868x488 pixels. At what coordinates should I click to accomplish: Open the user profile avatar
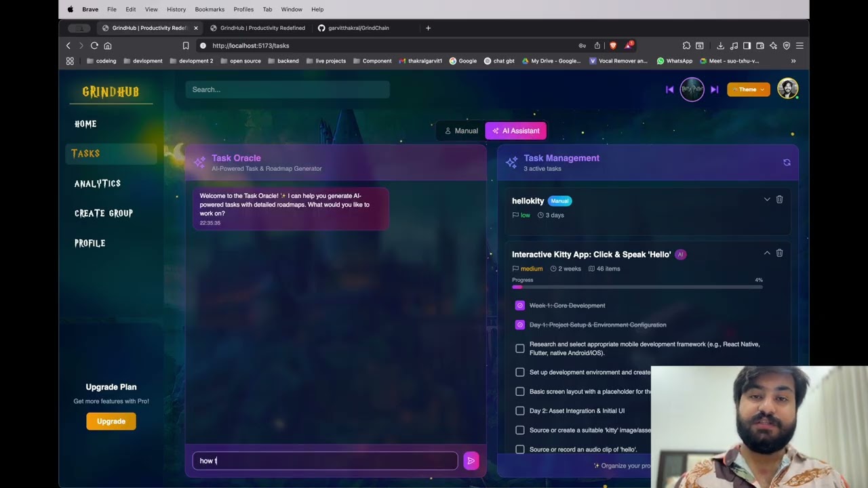pyautogui.click(x=787, y=89)
